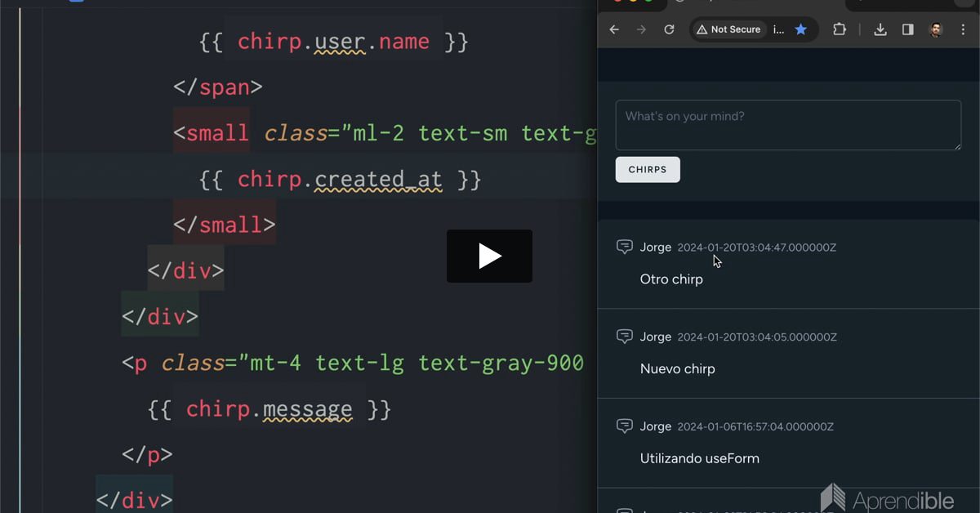Open the browser three-dot menu
Screen dimensions: 980x513
point(964,29)
